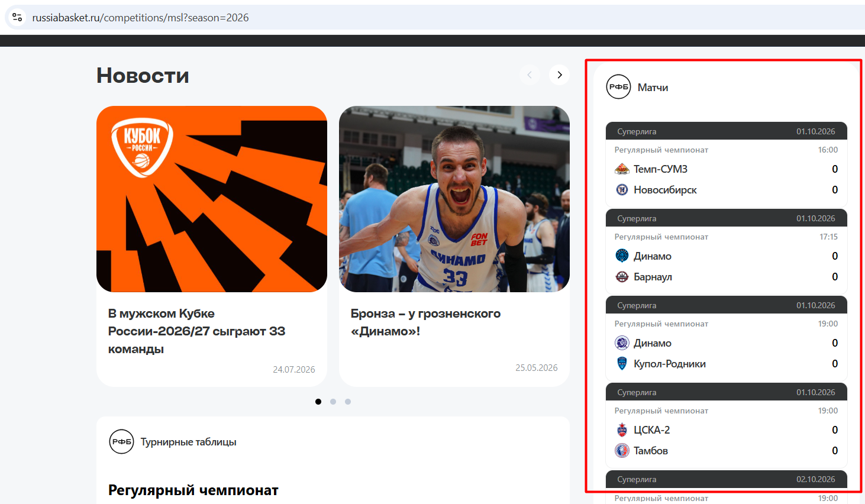
Task: Open the Барнаул team name
Action: (x=653, y=277)
